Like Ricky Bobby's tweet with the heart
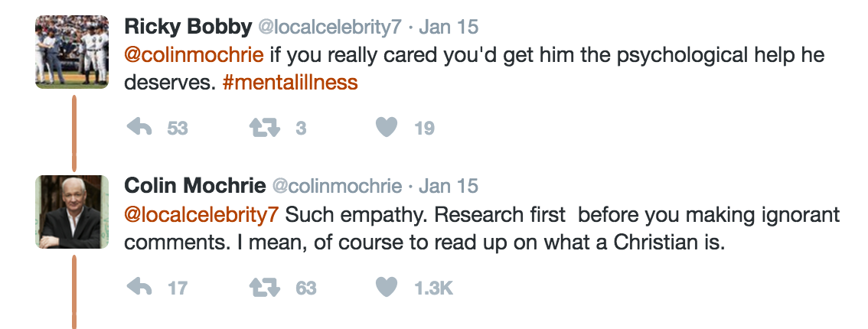Viewport: 868px width, 329px height. click(388, 129)
